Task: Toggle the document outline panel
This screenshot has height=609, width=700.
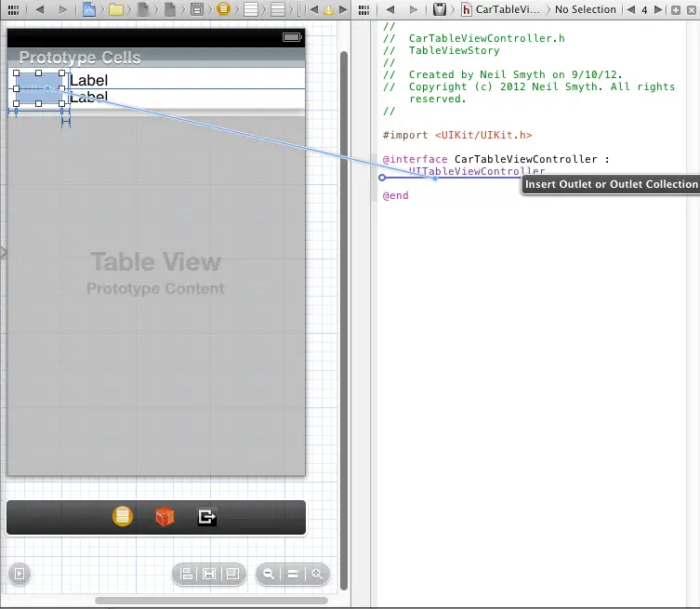Action: coord(19,575)
